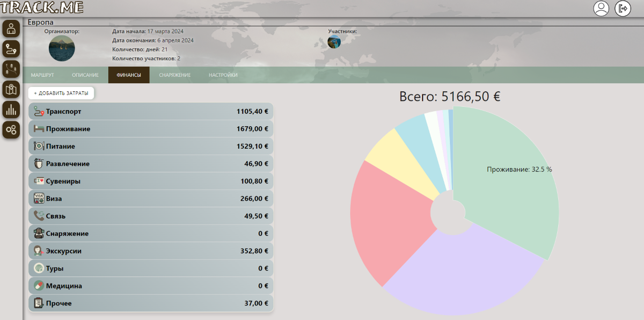Click the Сувениры gift card icon

39,181
